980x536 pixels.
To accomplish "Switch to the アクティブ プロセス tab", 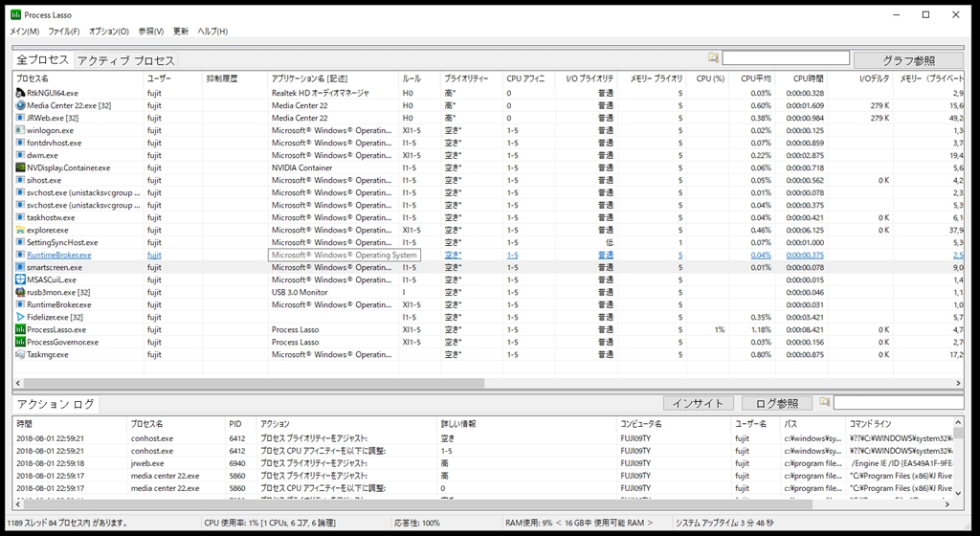I will [x=126, y=60].
